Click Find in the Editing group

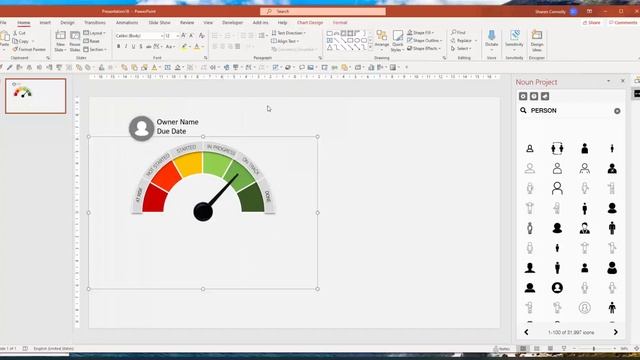(x=458, y=32)
